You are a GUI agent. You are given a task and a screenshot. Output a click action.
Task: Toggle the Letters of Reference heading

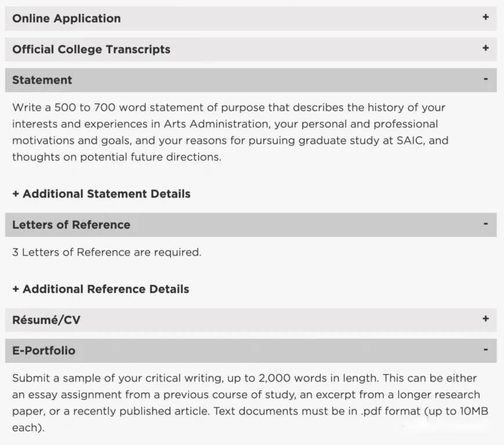(71, 225)
